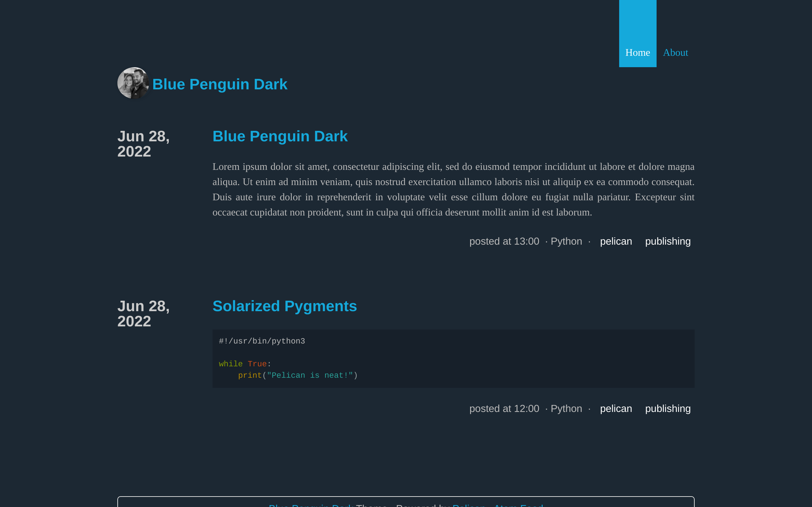Click second post's Jun 28, 2022 date

click(143, 313)
